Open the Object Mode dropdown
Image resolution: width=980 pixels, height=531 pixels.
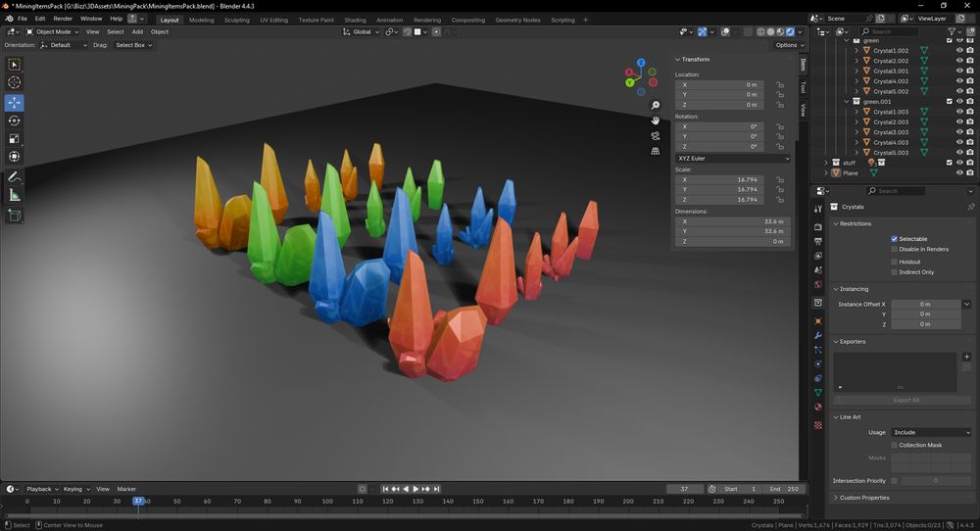pyautogui.click(x=52, y=31)
